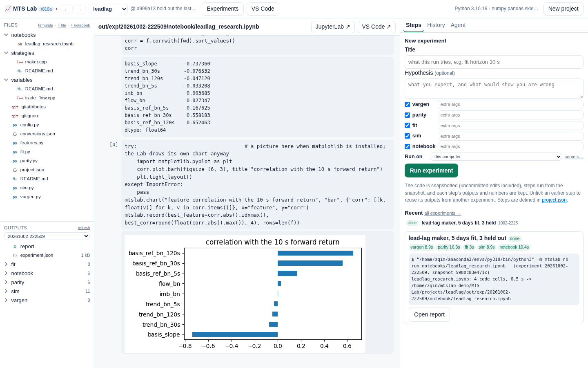Click the python icon beside config.py

15,125
